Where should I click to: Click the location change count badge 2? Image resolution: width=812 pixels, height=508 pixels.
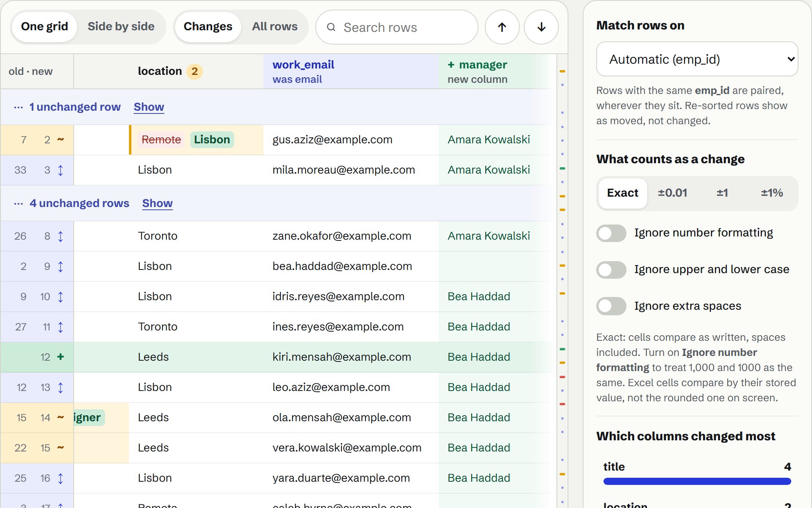tap(194, 71)
